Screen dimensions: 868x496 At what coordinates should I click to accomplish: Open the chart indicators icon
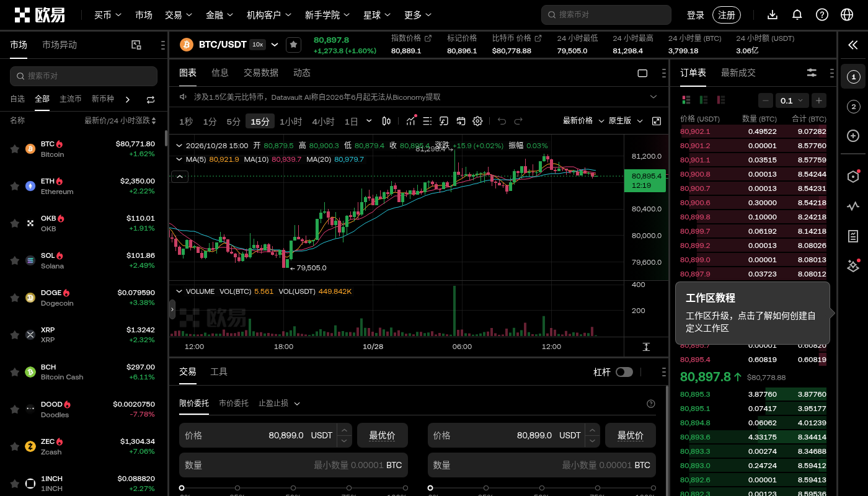click(x=410, y=121)
